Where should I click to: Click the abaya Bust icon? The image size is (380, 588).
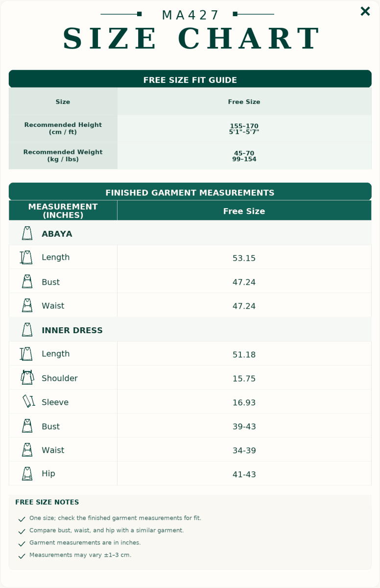point(27,282)
